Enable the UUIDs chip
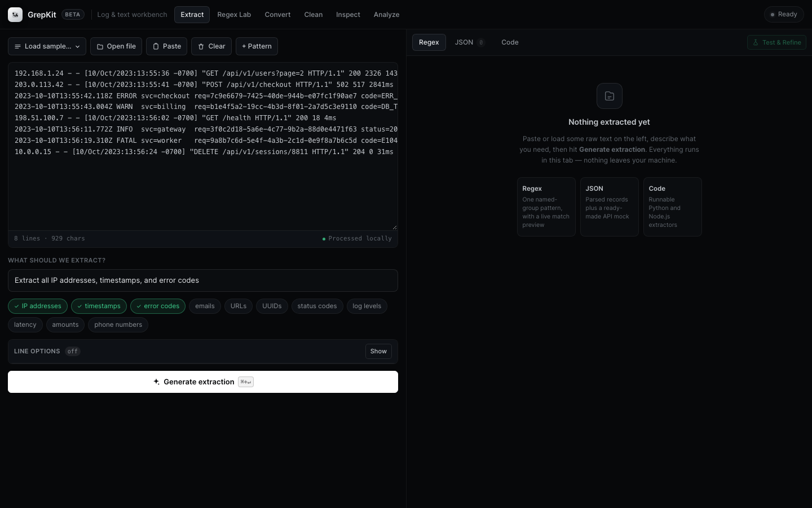 click(x=272, y=306)
